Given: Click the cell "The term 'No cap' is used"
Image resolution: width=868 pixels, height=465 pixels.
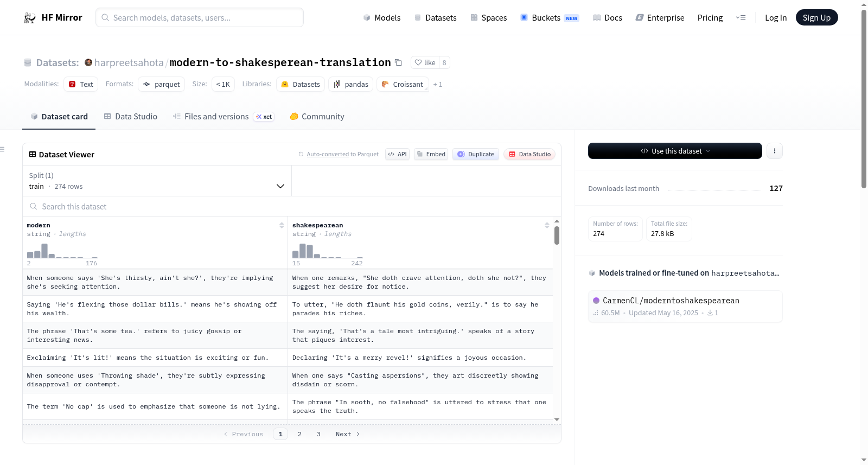Looking at the screenshot, I should (x=155, y=406).
